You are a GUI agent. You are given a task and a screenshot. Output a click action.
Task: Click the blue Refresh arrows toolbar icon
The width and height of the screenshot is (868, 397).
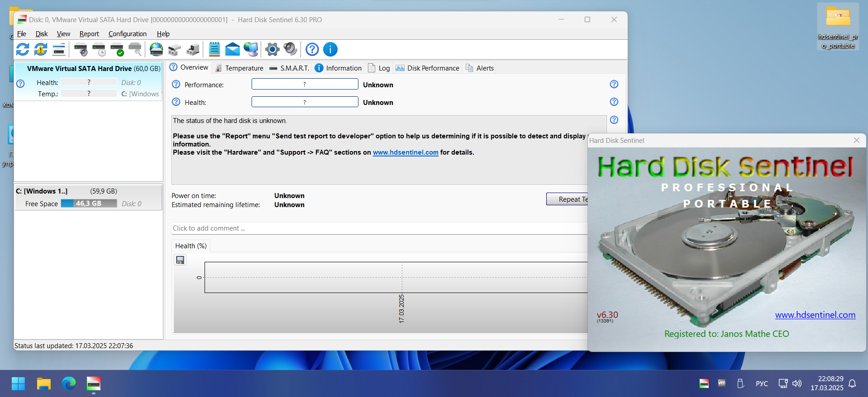pyautogui.click(x=23, y=49)
